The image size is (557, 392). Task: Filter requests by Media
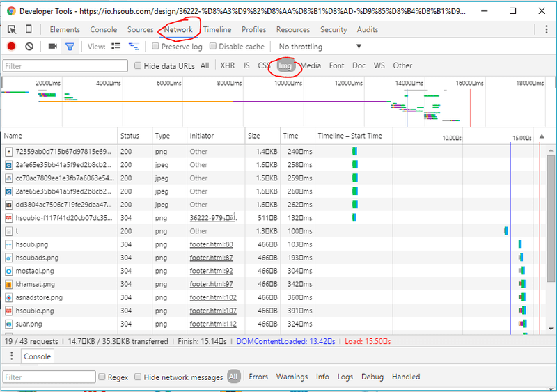tap(311, 65)
